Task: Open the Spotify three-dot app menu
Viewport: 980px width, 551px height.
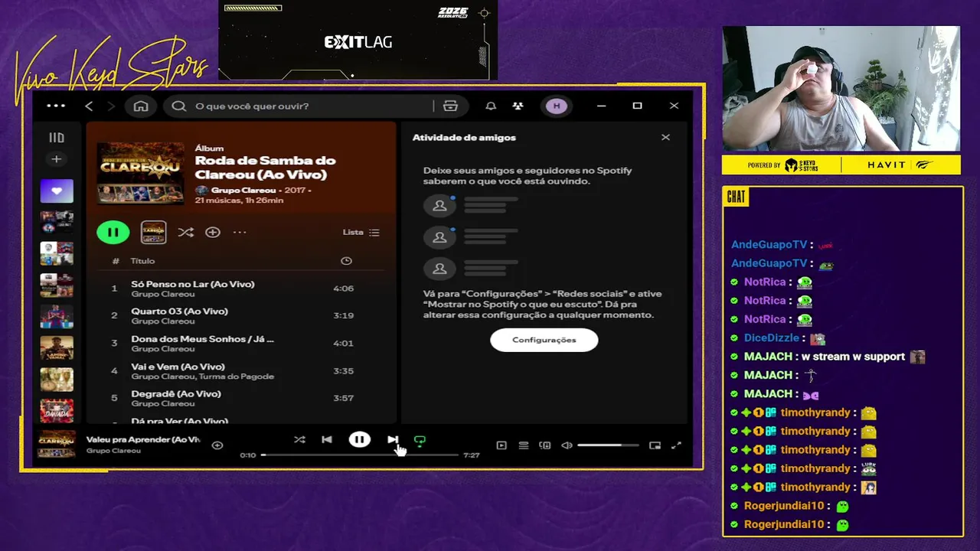Action: tap(56, 106)
